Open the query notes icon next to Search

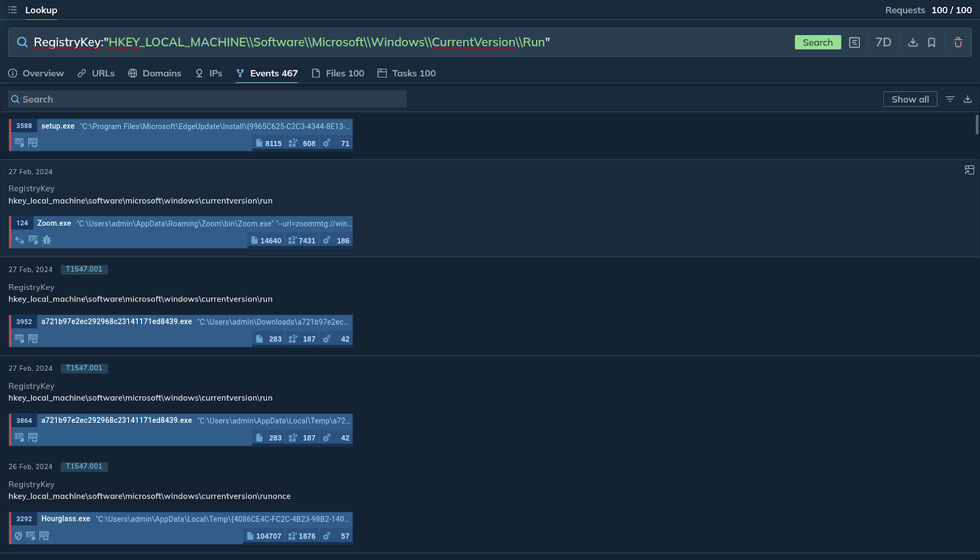854,42
